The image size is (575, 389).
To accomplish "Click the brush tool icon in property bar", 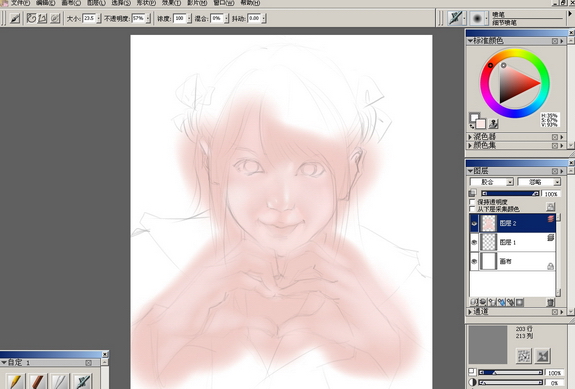I will coord(15,18).
